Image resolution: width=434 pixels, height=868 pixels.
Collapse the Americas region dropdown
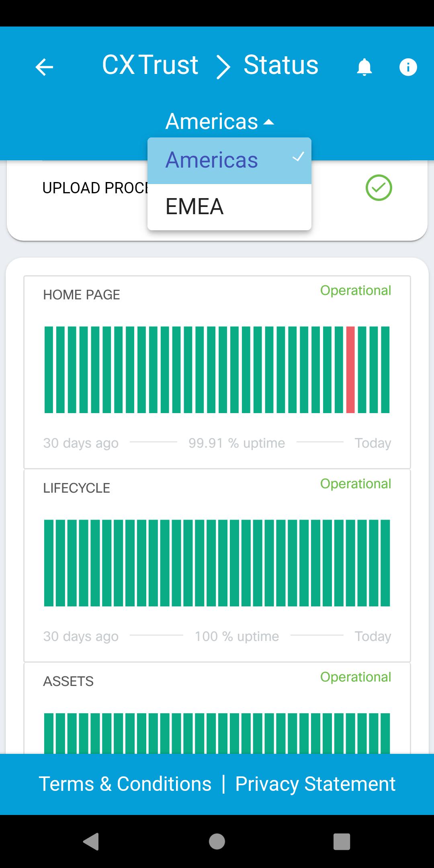(x=219, y=121)
